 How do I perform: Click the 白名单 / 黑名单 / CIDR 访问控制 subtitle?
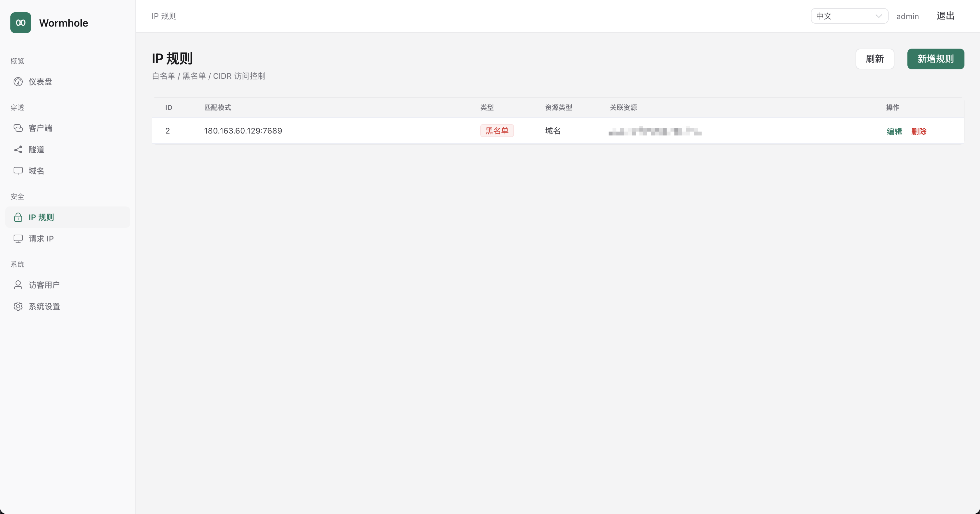[x=208, y=76]
